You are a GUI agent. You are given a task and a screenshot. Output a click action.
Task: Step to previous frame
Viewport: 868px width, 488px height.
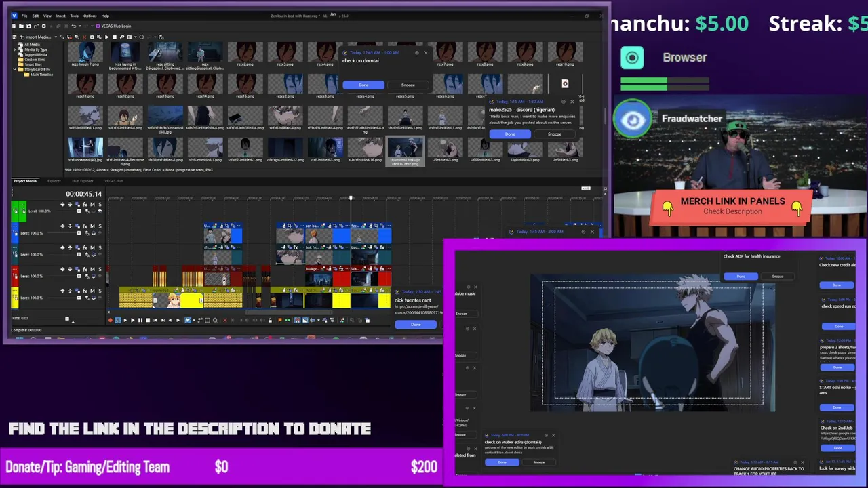(x=170, y=320)
